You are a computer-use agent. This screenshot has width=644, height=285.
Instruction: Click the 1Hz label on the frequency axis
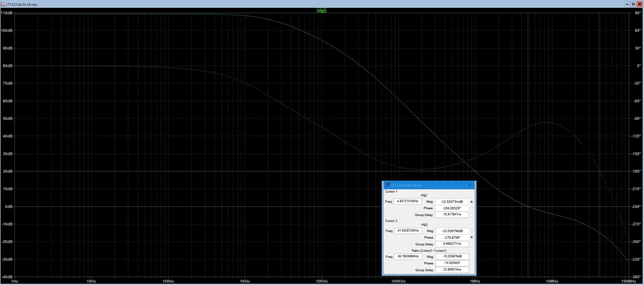click(14, 282)
